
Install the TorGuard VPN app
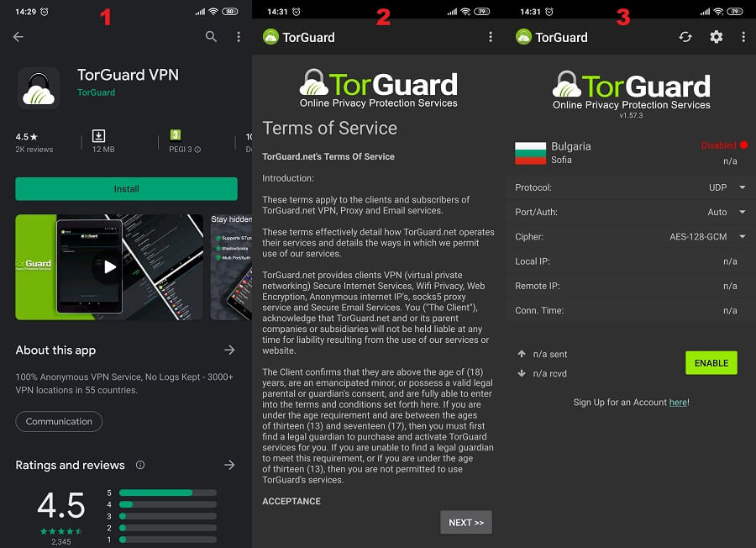(126, 188)
